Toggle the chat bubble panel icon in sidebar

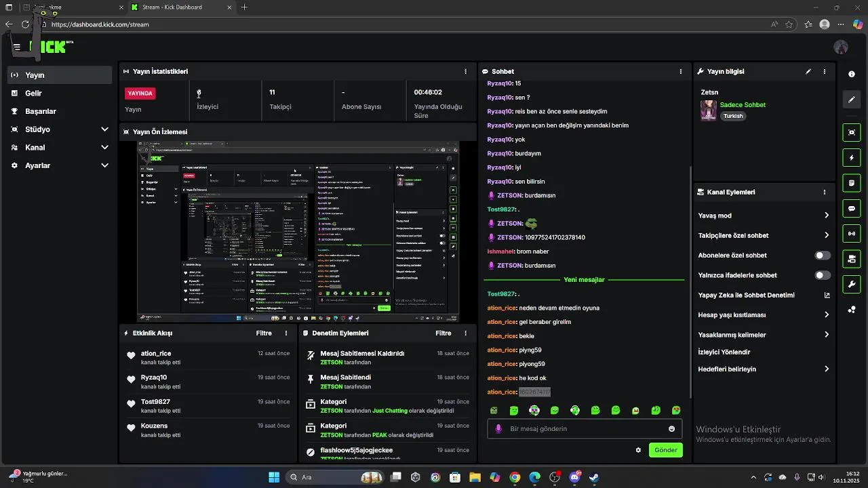[852, 209]
